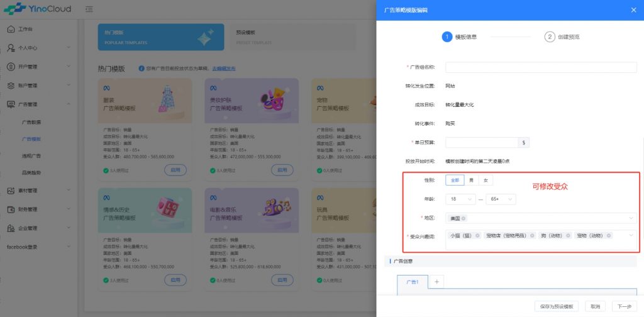Click 下一步 button
Image resolution: width=644 pixels, height=317 pixels.
[625, 306]
